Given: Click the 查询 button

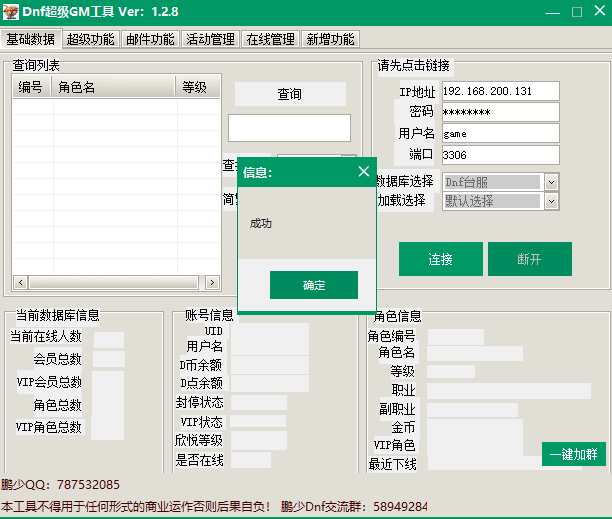Looking at the screenshot, I should [x=289, y=94].
